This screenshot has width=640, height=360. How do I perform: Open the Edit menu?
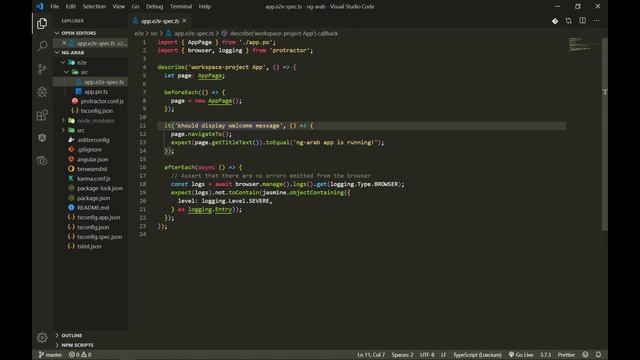point(71,7)
